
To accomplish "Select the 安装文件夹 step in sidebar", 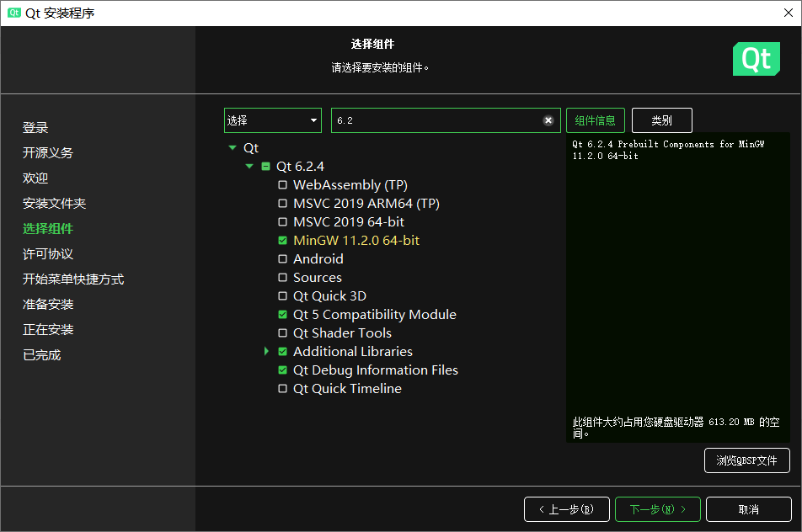I will pyautogui.click(x=54, y=204).
